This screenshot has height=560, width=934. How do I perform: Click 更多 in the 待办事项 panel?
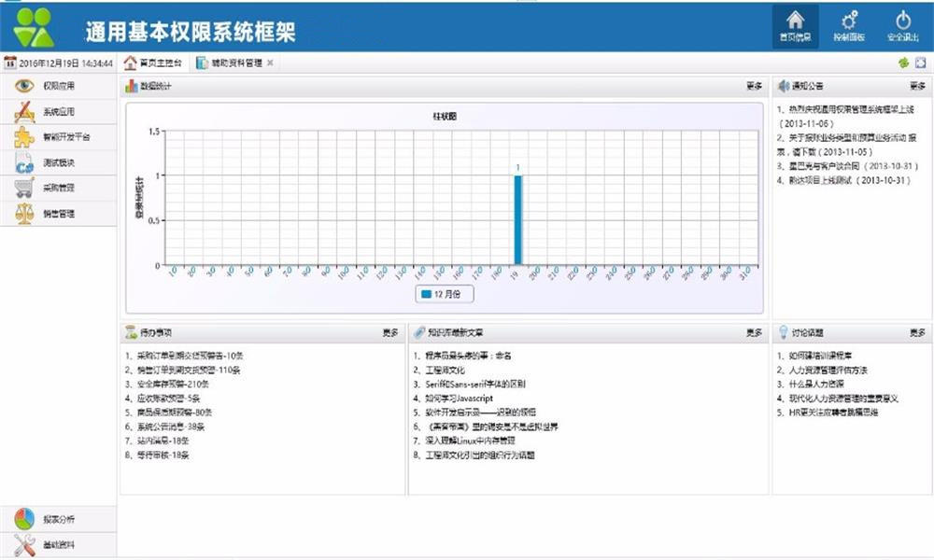tap(390, 332)
